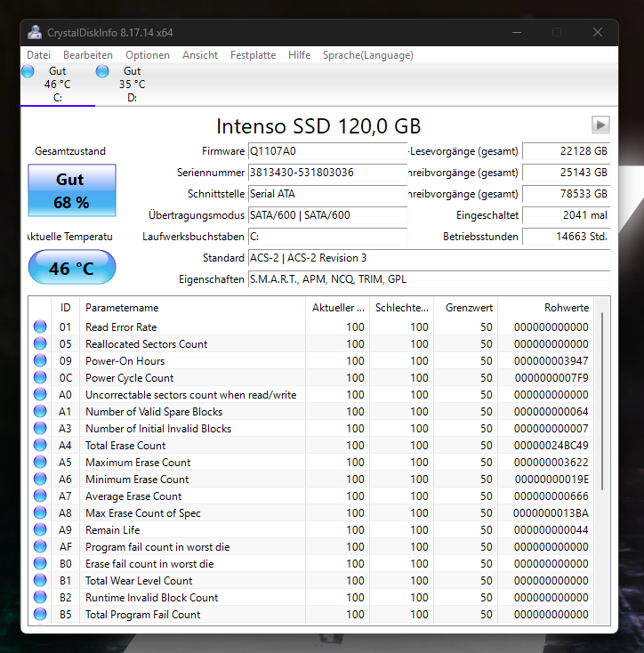Click status orb of Total Erase Count row
Screen dimensions: 644x653
40,445
